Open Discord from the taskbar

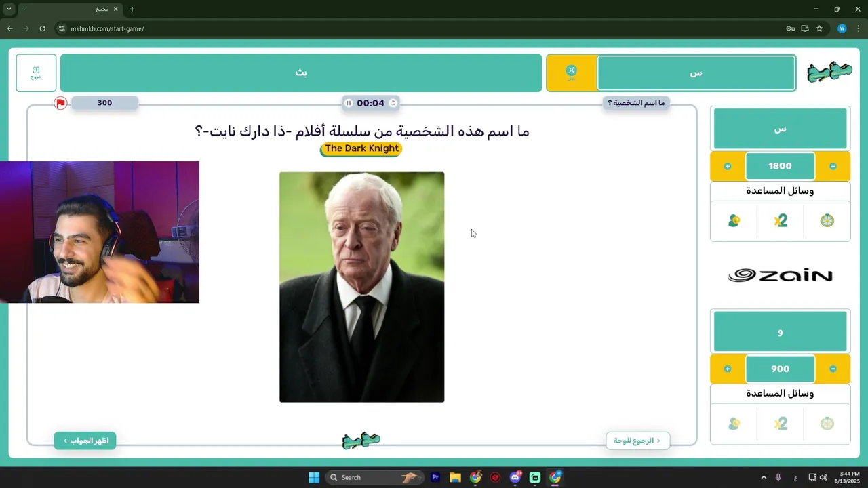(x=515, y=477)
